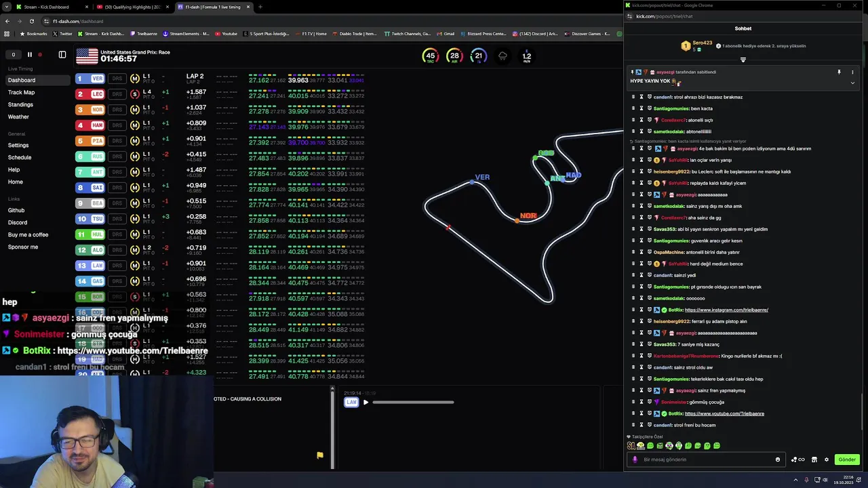Send the message with Gönder button

847,460
